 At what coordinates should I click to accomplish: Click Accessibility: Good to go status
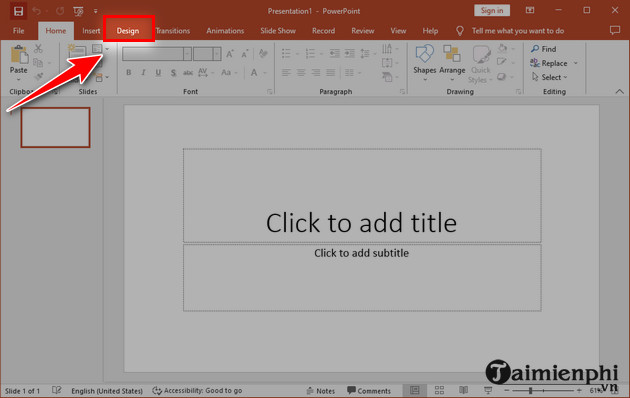pyautogui.click(x=197, y=390)
